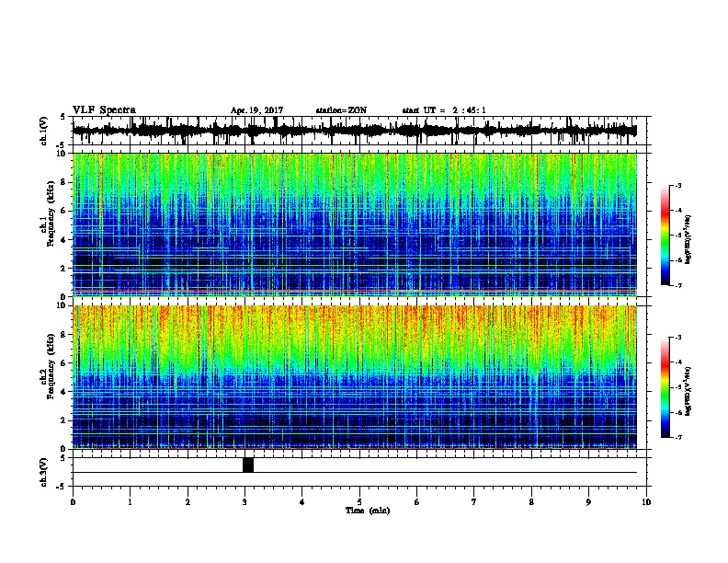Select the 'station=ZGN' label

pos(341,110)
